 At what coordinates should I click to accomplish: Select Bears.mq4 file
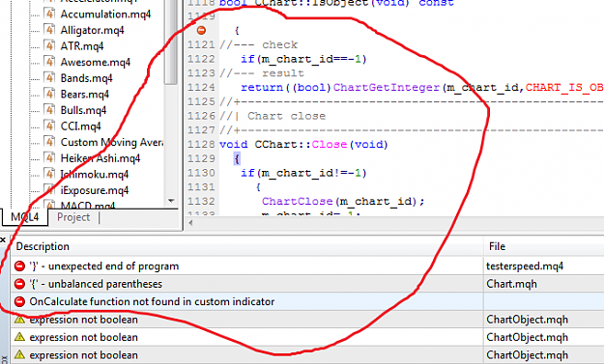pos(84,95)
